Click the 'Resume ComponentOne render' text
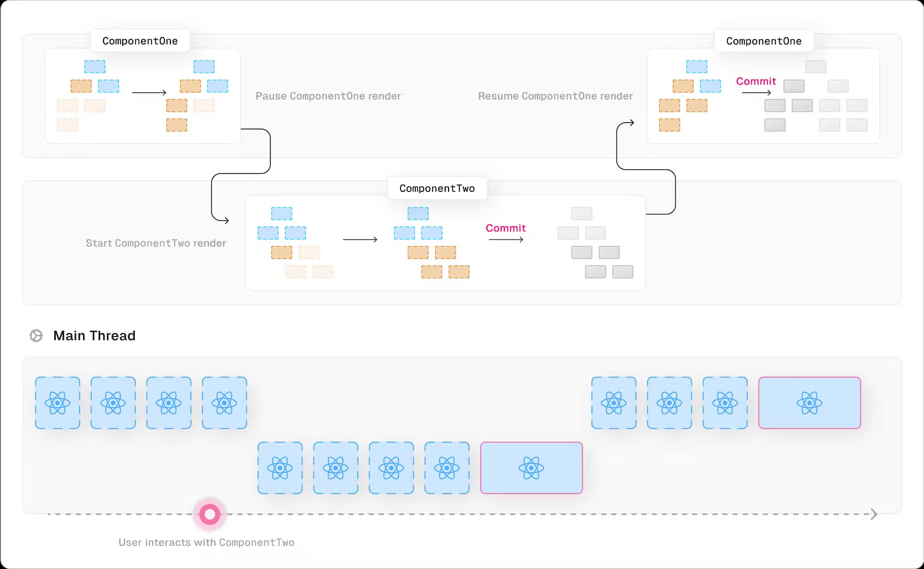This screenshot has width=924, height=569. 555,96
